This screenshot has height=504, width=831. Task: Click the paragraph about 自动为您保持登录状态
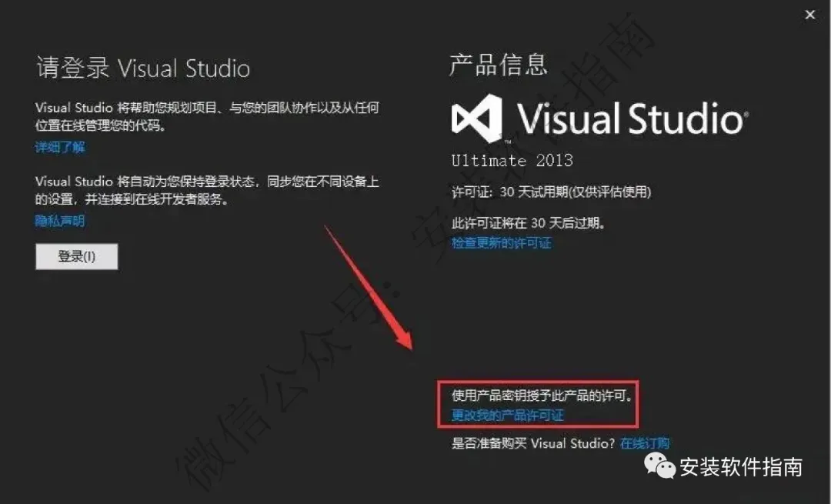point(207,190)
